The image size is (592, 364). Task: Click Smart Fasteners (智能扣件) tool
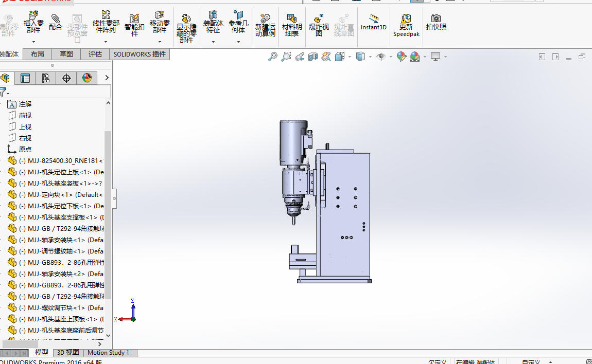coord(134,25)
